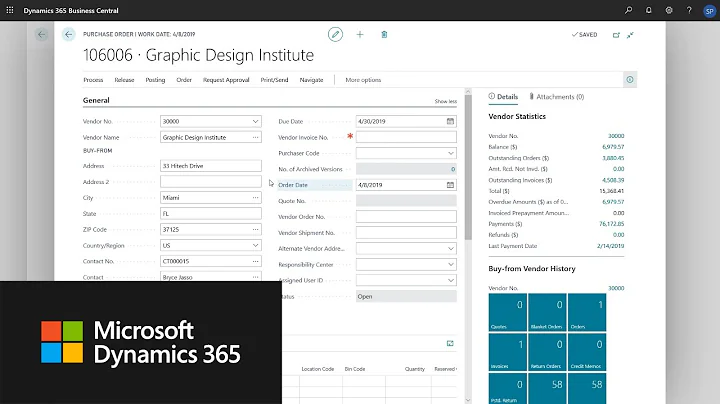Open Vendor Name lookup ellipsis
Viewport: 720px width, 404px height.
click(255, 137)
